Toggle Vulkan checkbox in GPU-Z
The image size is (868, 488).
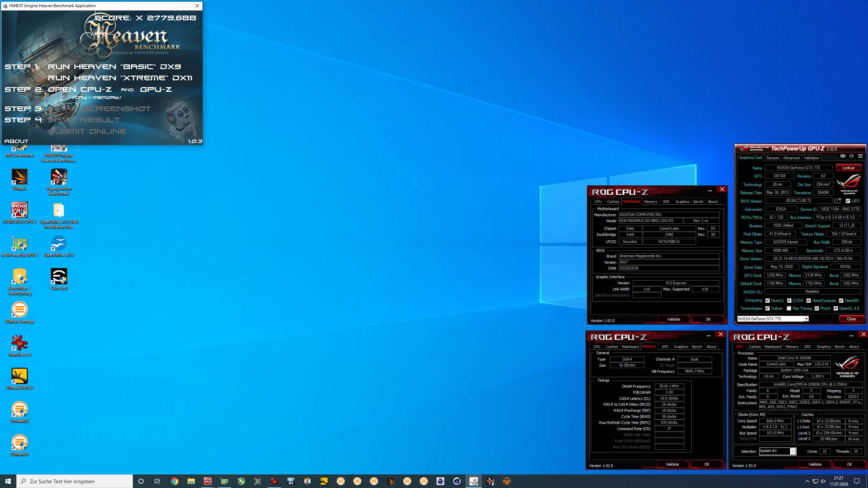pyautogui.click(x=768, y=308)
